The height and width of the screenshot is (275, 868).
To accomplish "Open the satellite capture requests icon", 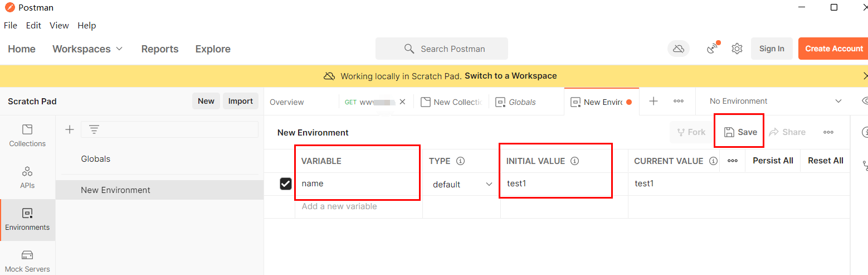I will (713, 49).
